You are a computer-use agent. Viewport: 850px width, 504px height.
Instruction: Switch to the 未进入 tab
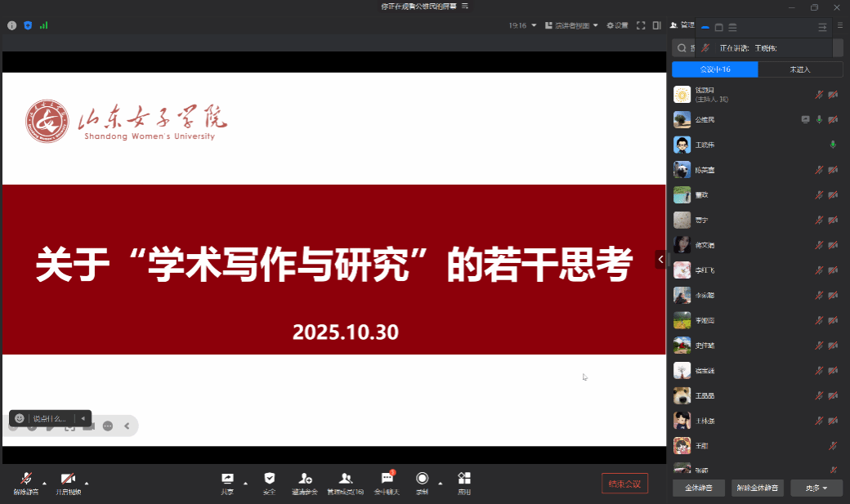[800, 69]
